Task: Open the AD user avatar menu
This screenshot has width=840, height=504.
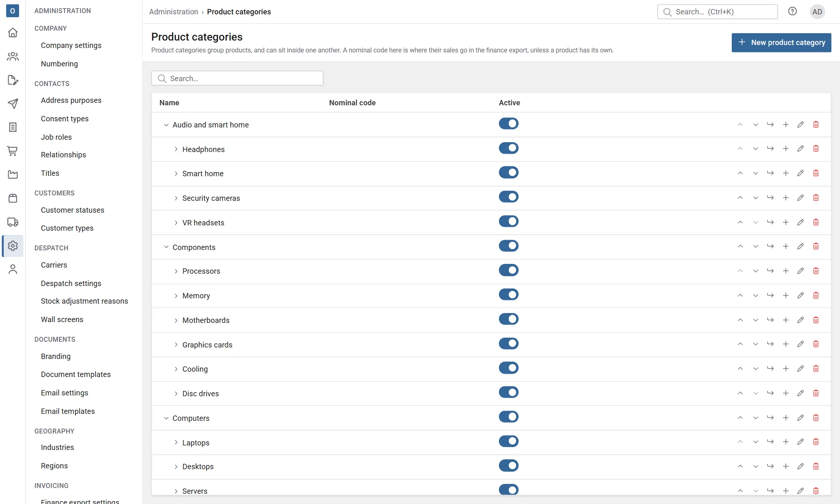Action: (817, 11)
